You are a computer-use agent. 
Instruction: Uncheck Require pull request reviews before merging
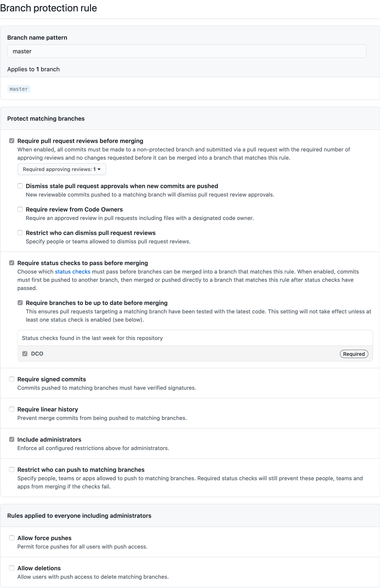pyautogui.click(x=12, y=141)
